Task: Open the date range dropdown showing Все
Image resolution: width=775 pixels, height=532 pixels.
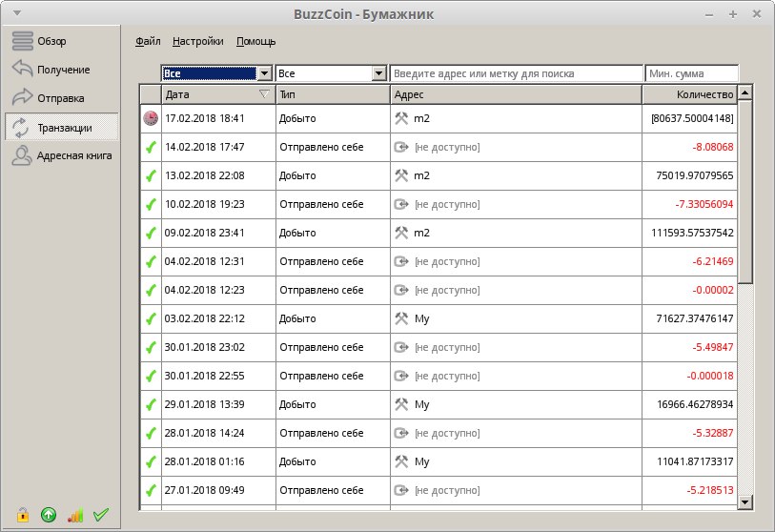Action: 216,73
